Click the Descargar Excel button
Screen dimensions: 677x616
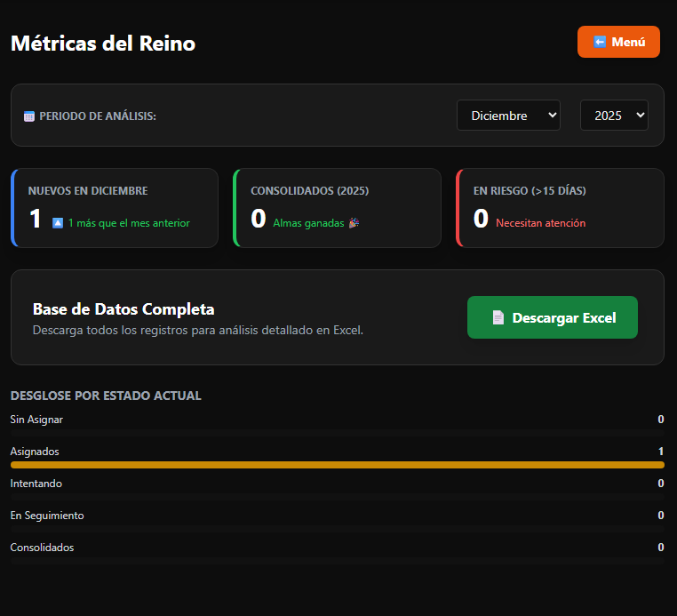pos(553,317)
